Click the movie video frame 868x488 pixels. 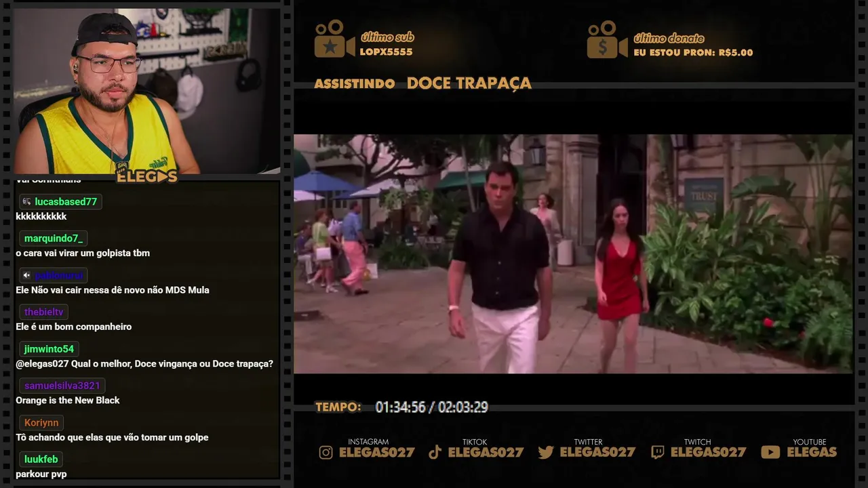click(x=573, y=253)
